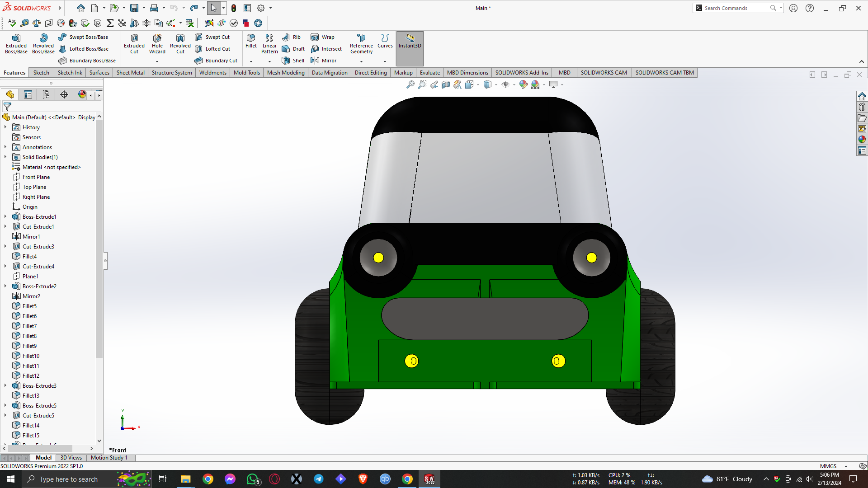The image size is (868, 488).
Task: Open the Motion Study 1 tab
Action: point(109,458)
